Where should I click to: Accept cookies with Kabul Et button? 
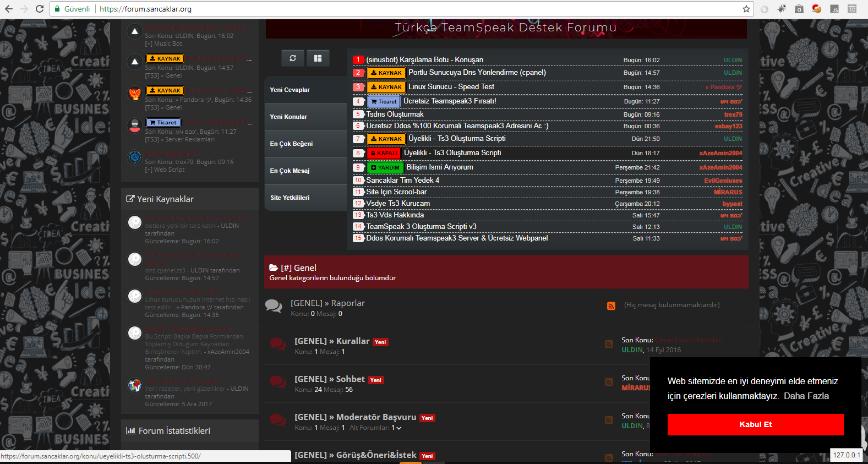(x=756, y=424)
